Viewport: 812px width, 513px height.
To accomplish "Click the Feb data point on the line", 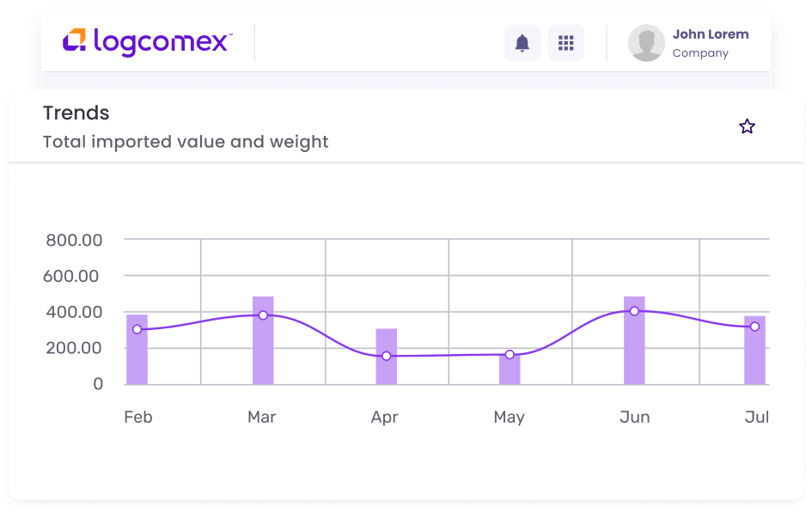I will click(137, 329).
